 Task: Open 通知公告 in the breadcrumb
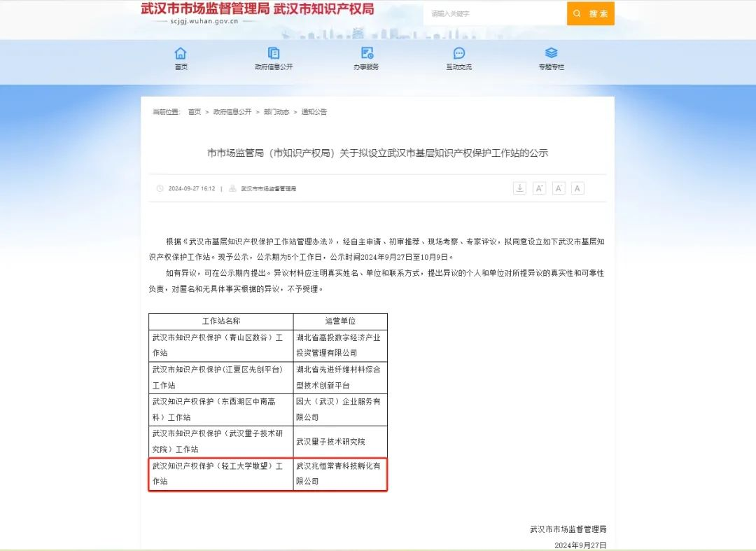[314, 112]
